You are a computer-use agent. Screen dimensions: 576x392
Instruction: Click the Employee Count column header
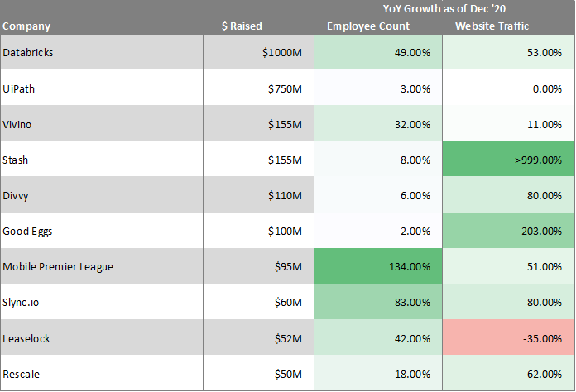[368, 26]
